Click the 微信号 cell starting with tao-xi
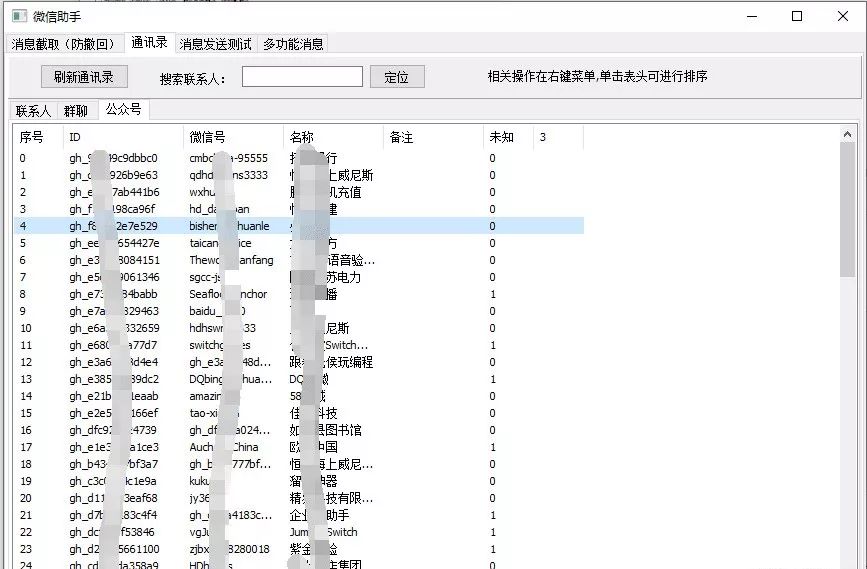 [x=213, y=413]
